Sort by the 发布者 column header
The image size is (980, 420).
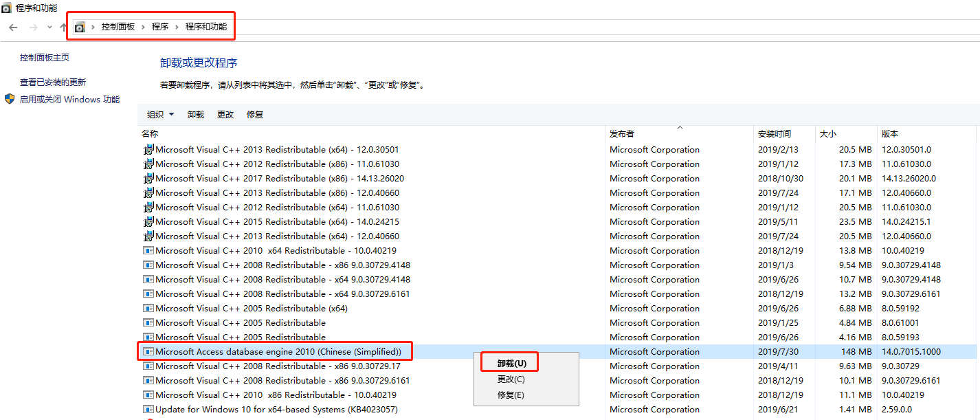point(680,134)
